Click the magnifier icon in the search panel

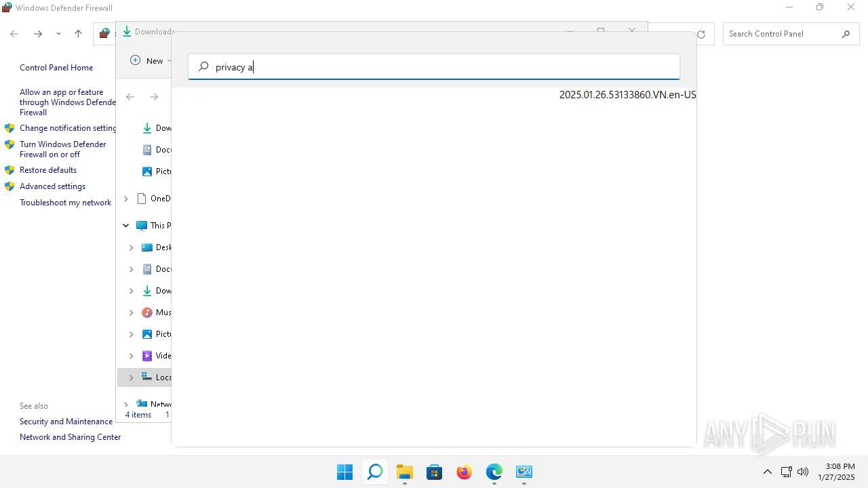pos(203,66)
